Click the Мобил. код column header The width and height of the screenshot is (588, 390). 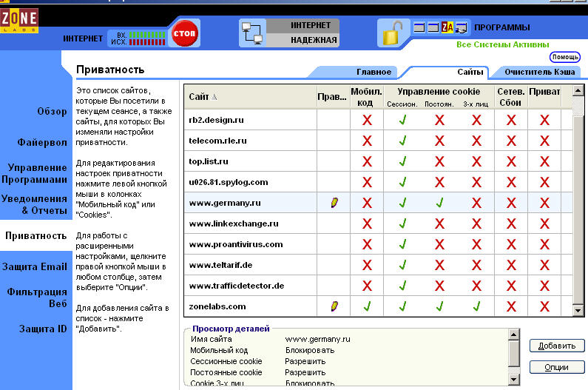[366, 97]
